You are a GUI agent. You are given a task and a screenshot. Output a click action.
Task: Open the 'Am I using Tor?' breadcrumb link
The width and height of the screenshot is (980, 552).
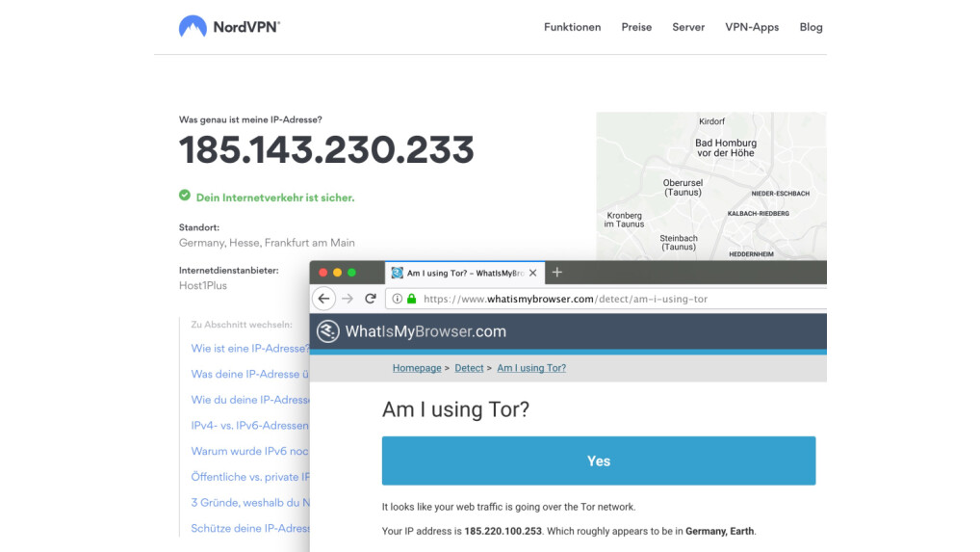click(x=531, y=368)
